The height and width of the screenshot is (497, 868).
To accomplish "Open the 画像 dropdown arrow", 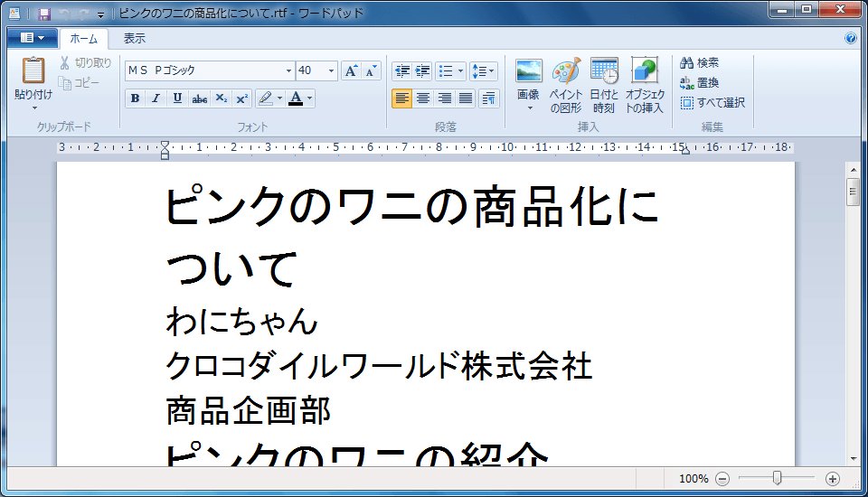I will 530,108.
